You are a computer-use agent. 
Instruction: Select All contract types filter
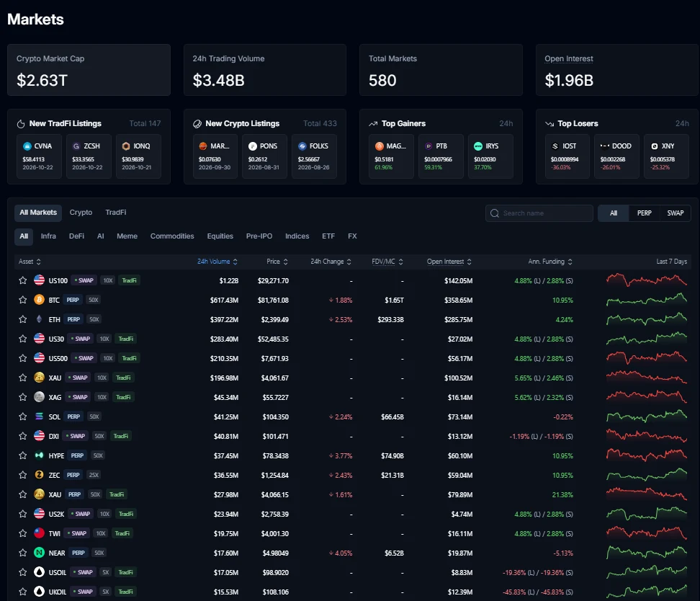pyautogui.click(x=614, y=213)
